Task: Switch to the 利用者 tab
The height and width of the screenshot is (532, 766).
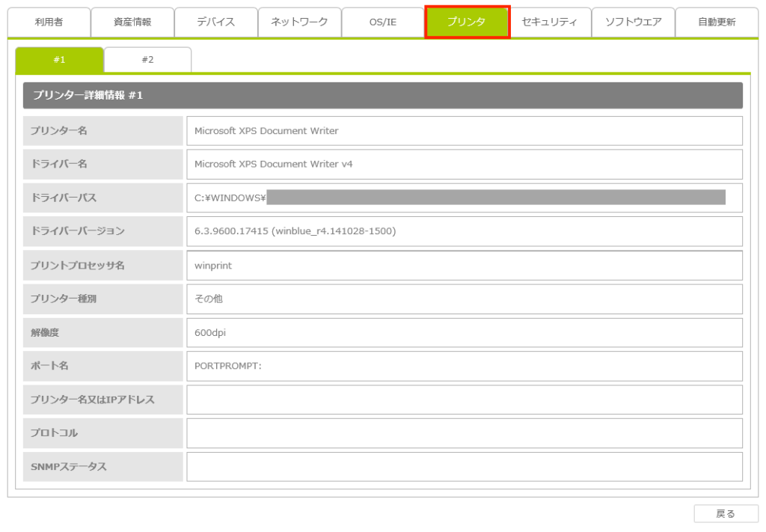Action: (49, 22)
